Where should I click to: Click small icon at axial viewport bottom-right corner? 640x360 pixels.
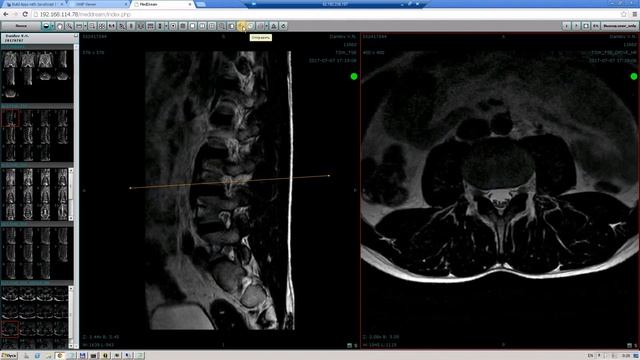pos(629,345)
